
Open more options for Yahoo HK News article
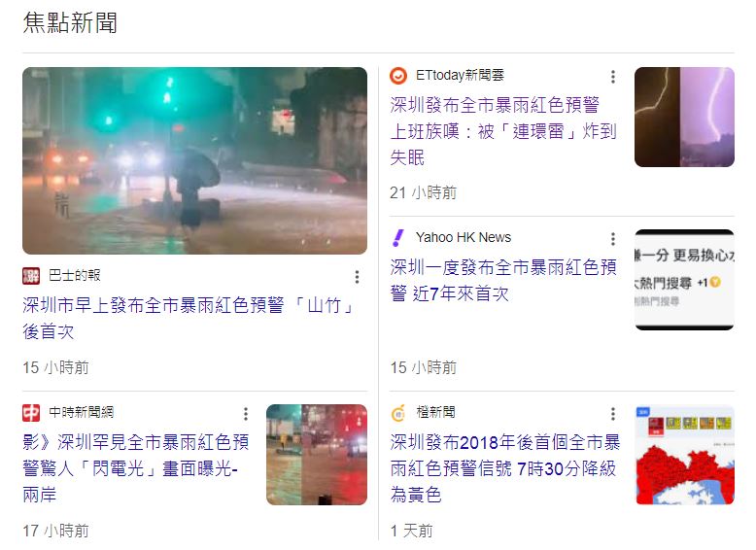(613, 239)
